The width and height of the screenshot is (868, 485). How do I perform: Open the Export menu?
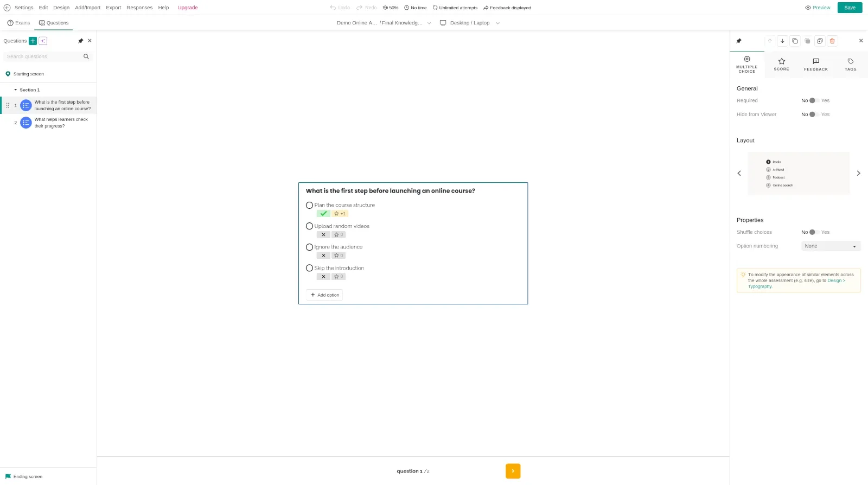[113, 8]
